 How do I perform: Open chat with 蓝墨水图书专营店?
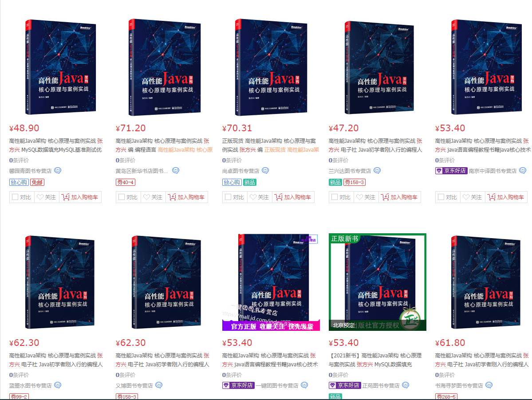click(x=58, y=385)
